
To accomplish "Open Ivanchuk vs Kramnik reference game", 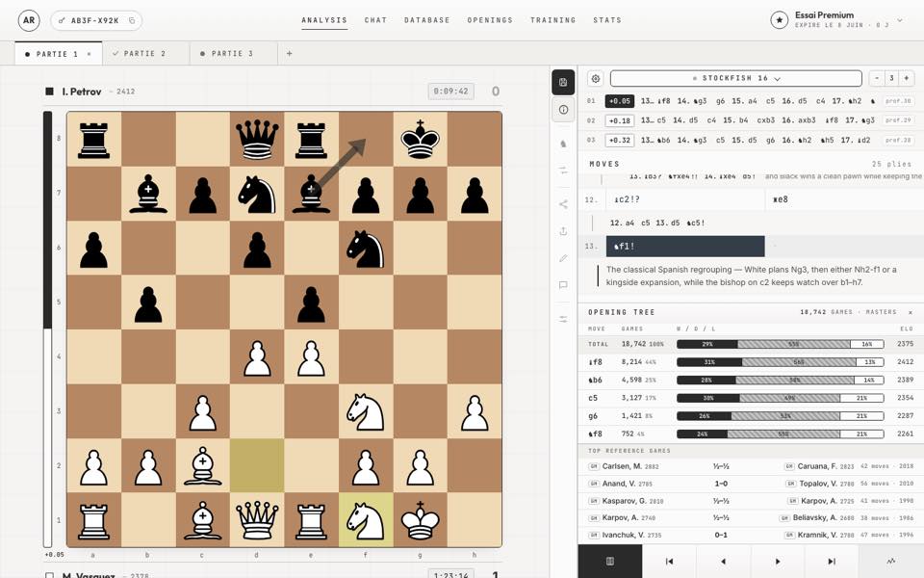I will coord(751,535).
